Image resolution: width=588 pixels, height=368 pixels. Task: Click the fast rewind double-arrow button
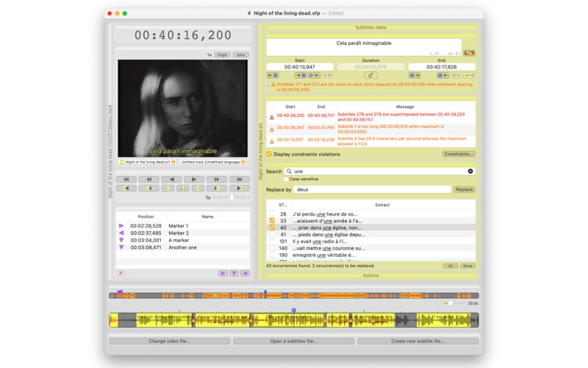point(149,180)
